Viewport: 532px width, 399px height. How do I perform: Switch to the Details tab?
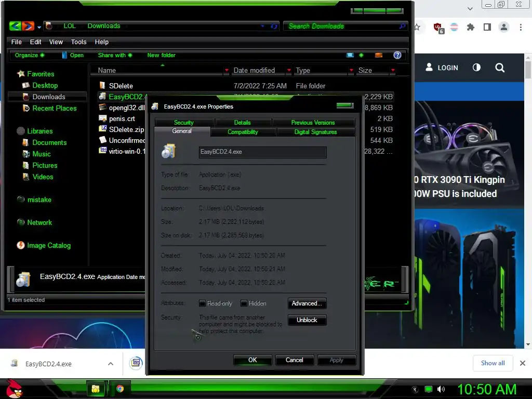[x=242, y=123]
